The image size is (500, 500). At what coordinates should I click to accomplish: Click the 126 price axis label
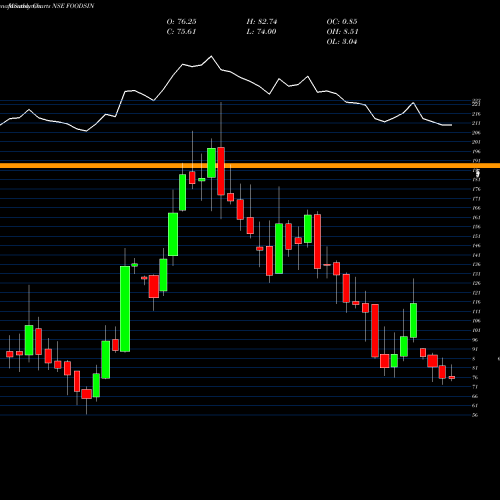pyautogui.click(x=476, y=283)
